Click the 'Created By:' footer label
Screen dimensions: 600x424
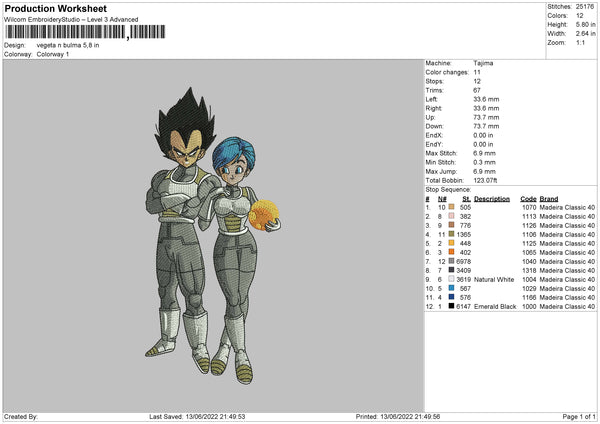(x=21, y=417)
